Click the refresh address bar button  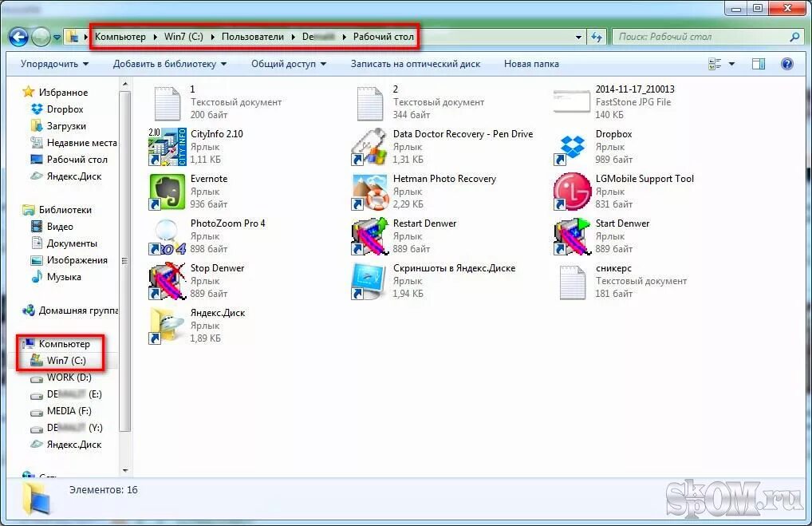pyautogui.click(x=597, y=37)
